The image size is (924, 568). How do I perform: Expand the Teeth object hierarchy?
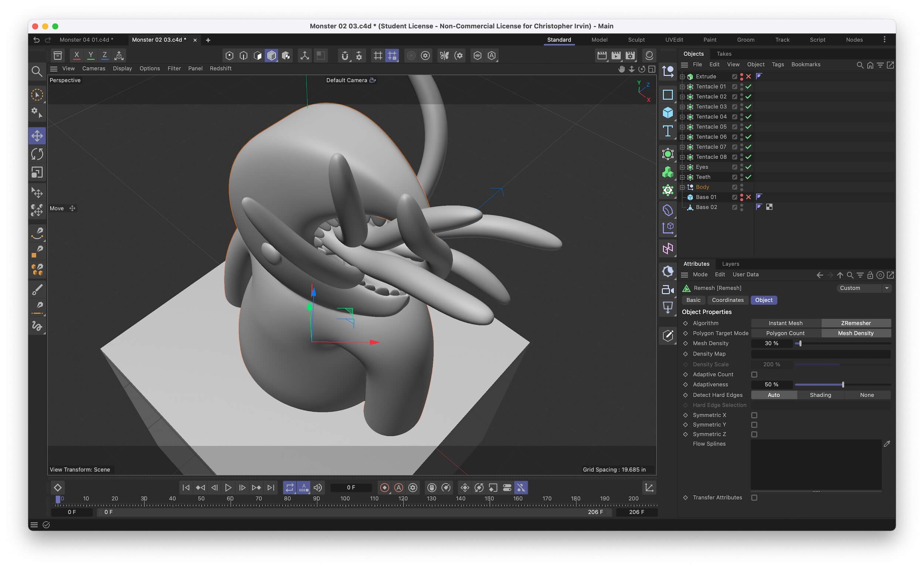click(682, 177)
